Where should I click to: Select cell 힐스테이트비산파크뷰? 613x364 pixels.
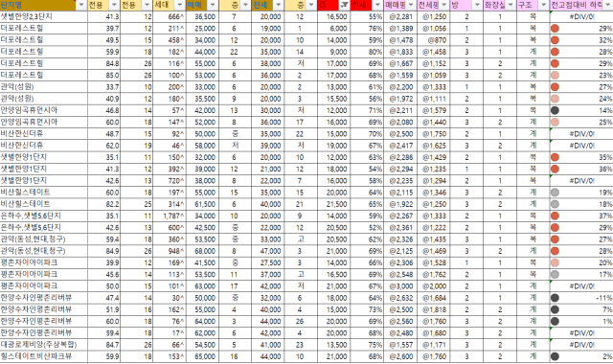(x=44, y=356)
